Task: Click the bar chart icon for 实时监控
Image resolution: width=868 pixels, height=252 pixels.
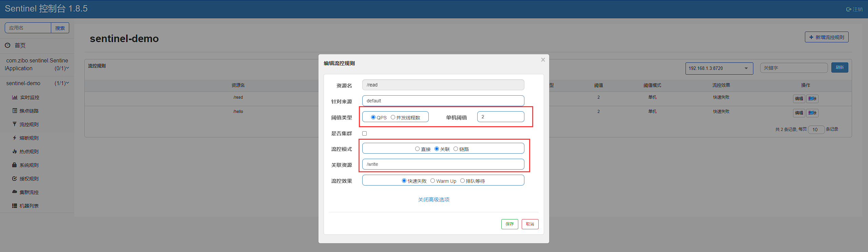Action: tap(15, 97)
